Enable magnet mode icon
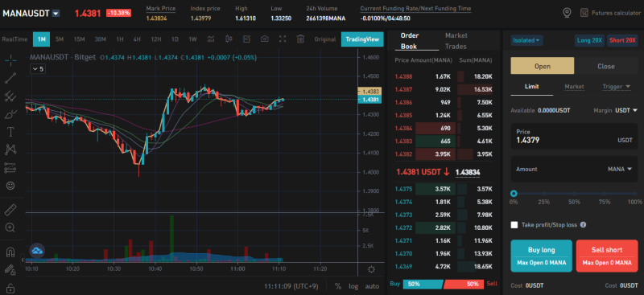The image size is (644, 295). click(10, 252)
